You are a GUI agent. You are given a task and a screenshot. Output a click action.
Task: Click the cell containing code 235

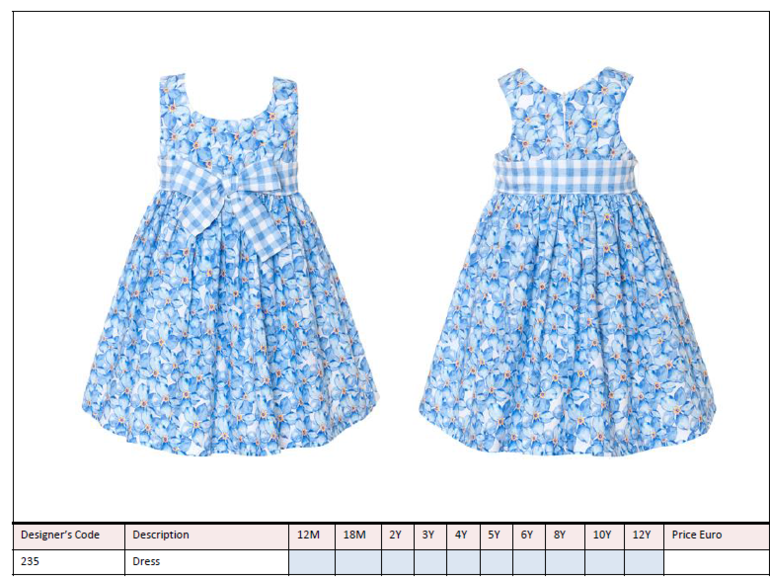tap(69, 562)
